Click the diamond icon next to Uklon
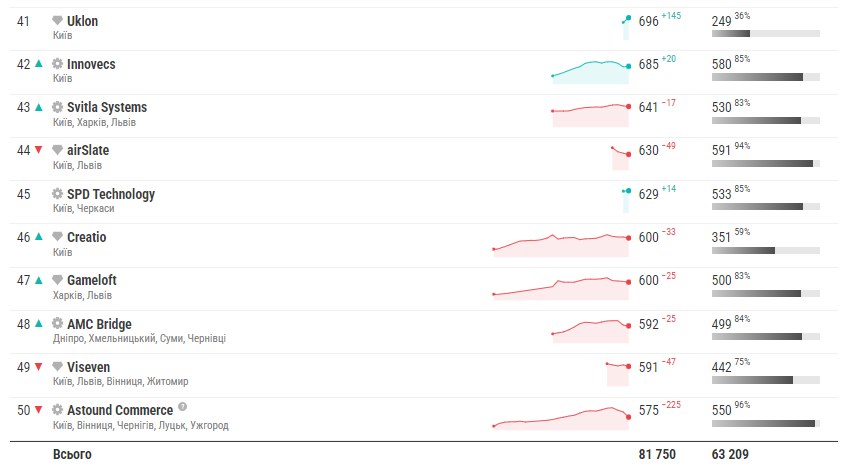Screen dimensions: 849x469 [57, 21]
